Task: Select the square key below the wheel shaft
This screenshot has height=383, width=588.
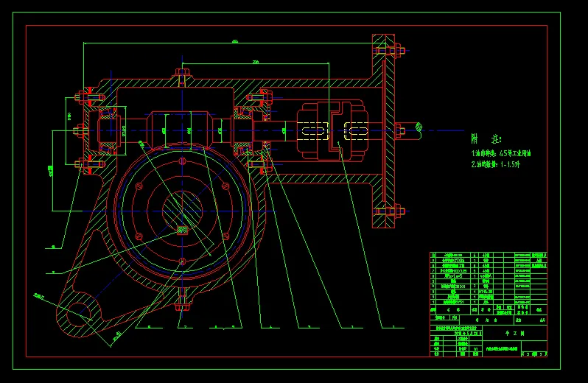Action: coord(182,230)
